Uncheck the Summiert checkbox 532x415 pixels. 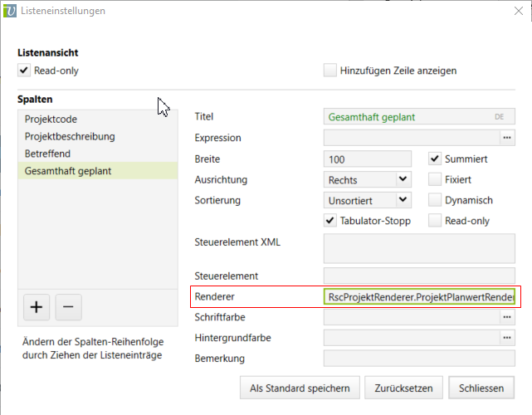pyautogui.click(x=435, y=158)
